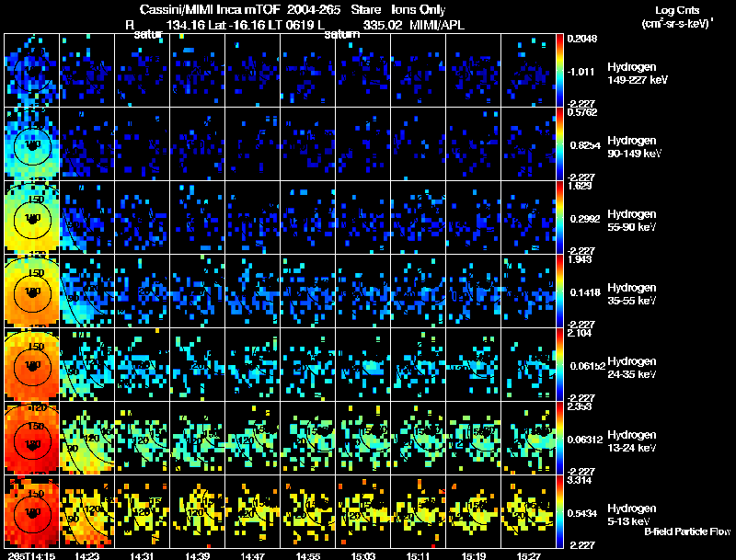Click the "14:39" time label
Screen dimensions: 736x560
pyautogui.click(x=197, y=555)
